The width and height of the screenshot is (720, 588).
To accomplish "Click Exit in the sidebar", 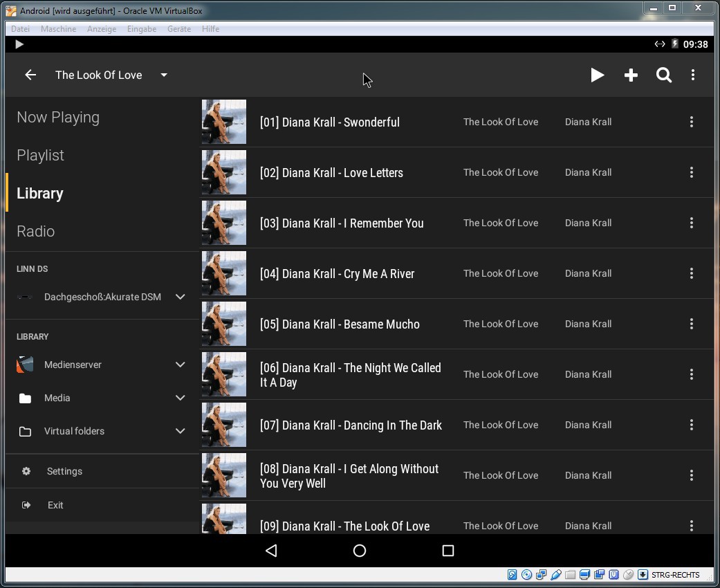I will tap(55, 506).
